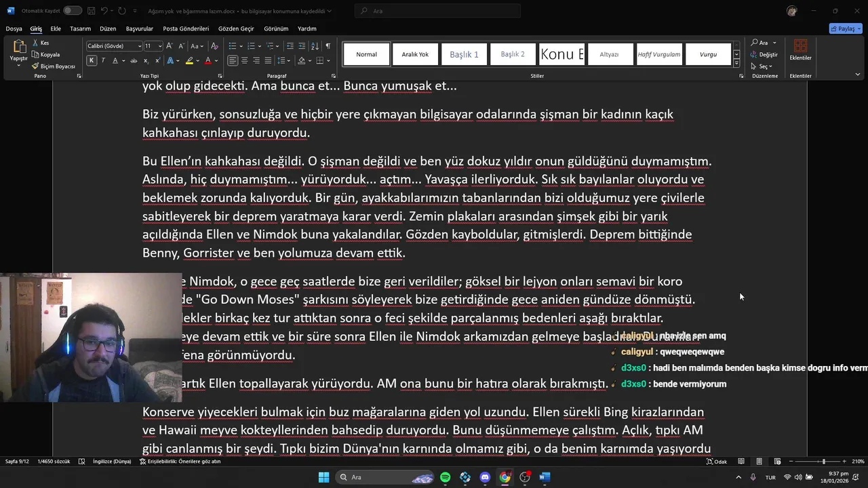Justify text alignment
Screen dimensions: 868x488
click(x=269, y=60)
